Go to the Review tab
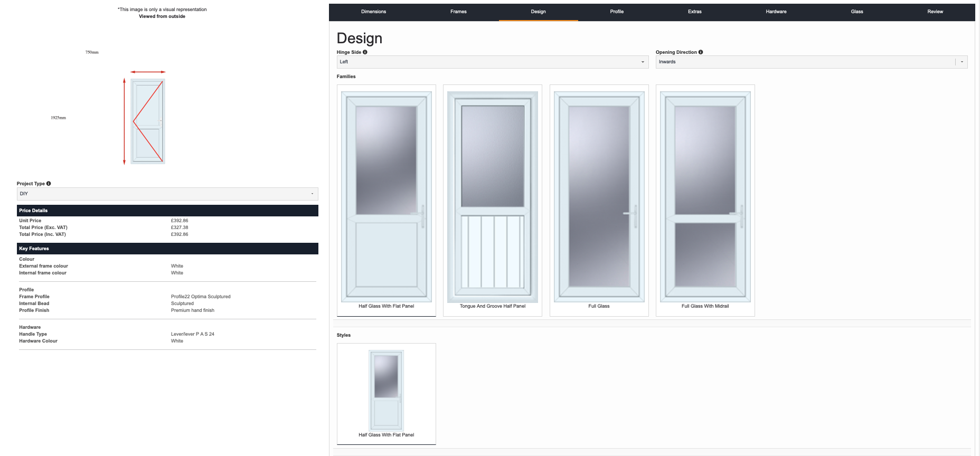 (935, 12)
